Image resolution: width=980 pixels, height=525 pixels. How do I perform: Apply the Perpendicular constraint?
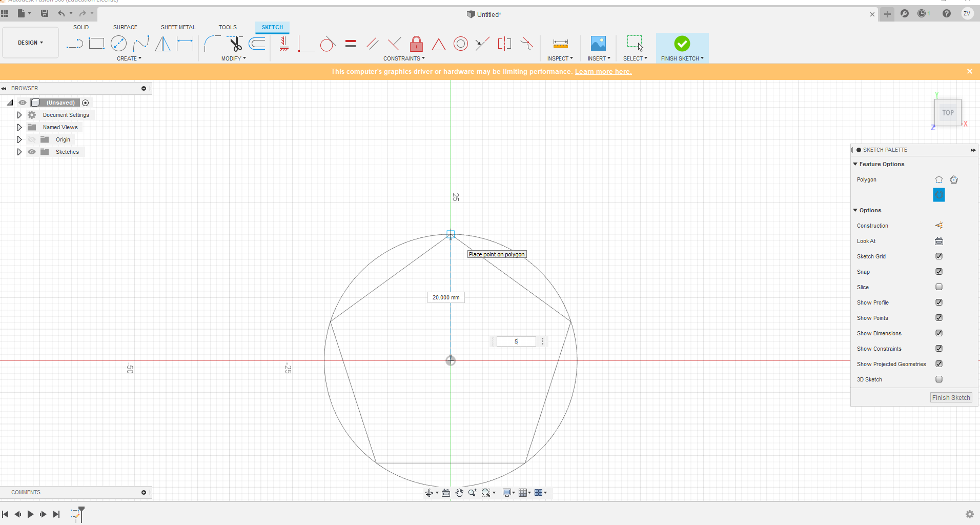click(x=394, y=44)
